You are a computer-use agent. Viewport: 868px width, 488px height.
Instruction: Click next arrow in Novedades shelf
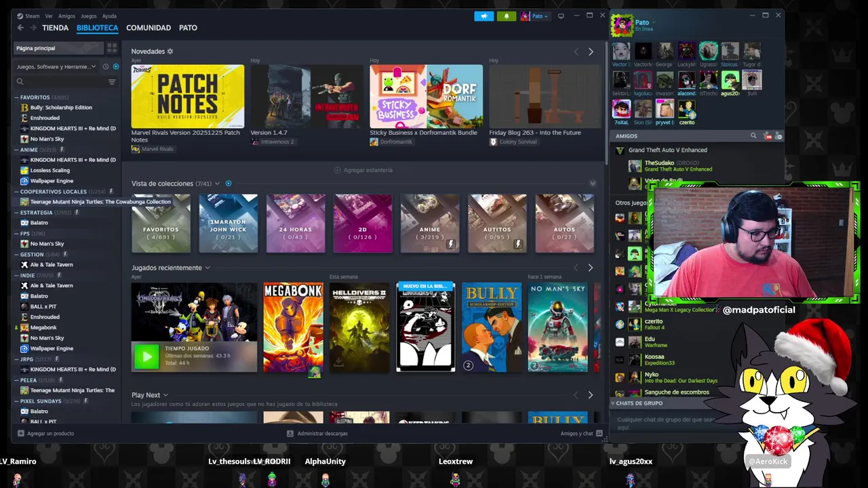[591, 52]
